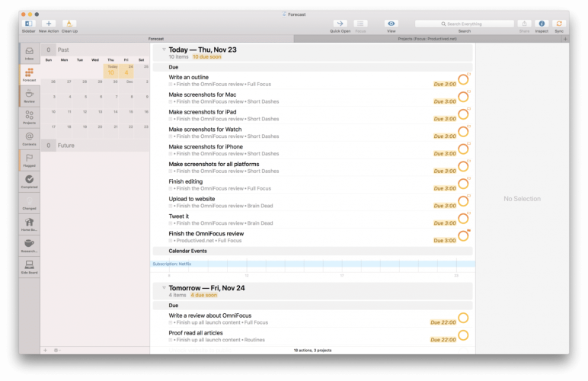Mark 'Write an outline' as complete
This screenshot has height=381, width=588.
point(462,80)
